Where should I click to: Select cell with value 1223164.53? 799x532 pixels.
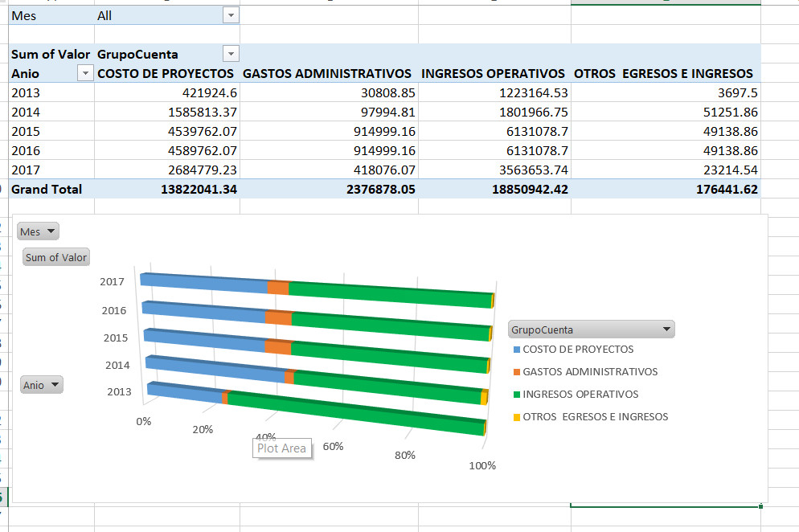[x=495, y=92]
